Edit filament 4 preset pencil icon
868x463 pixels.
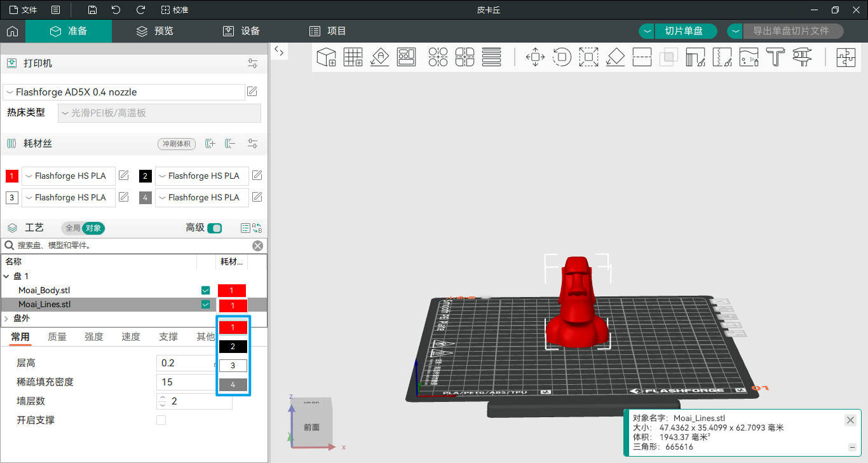(257, 197)
